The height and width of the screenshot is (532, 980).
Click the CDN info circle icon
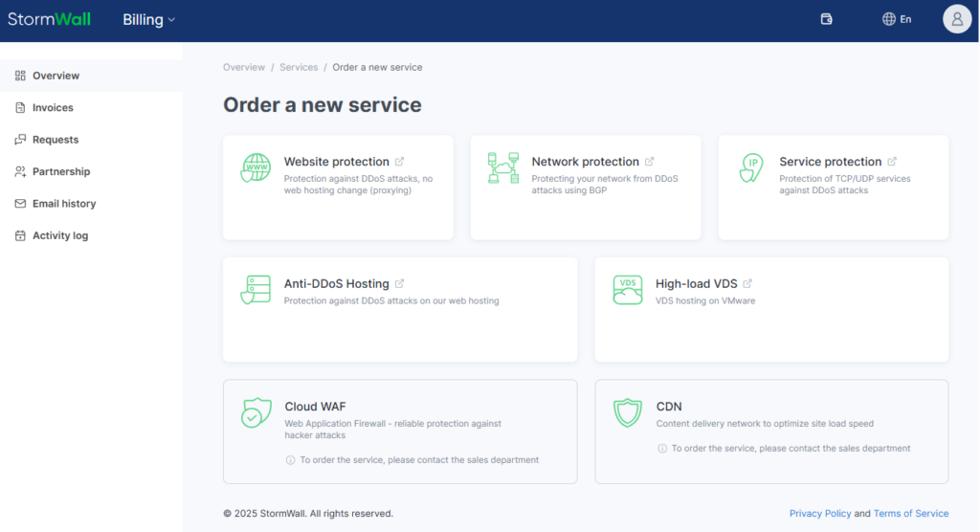point(662,448)
